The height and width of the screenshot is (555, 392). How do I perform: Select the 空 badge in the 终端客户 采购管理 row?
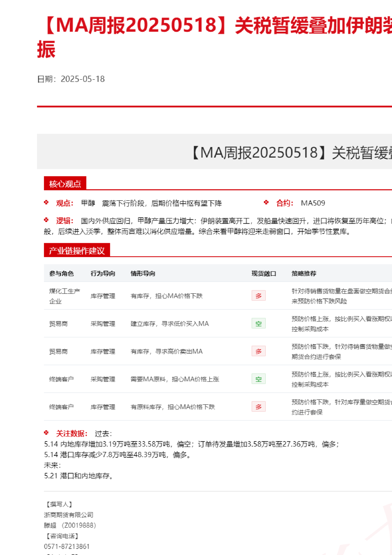click(x=258, y=379)
